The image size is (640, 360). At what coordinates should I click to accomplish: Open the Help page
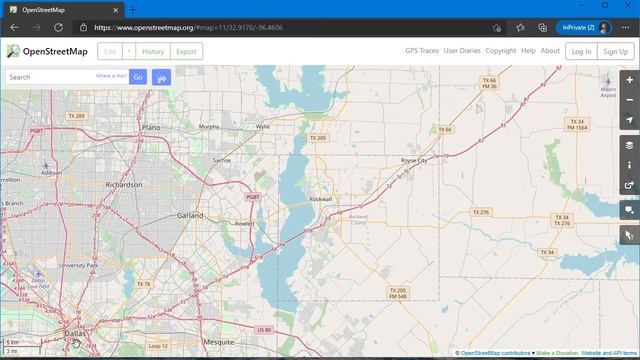pos(528,51)
